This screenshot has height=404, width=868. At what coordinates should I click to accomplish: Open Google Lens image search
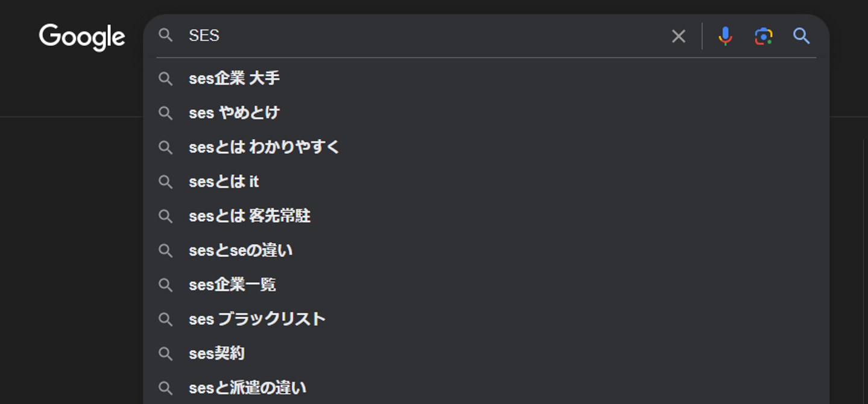point(763,36)
